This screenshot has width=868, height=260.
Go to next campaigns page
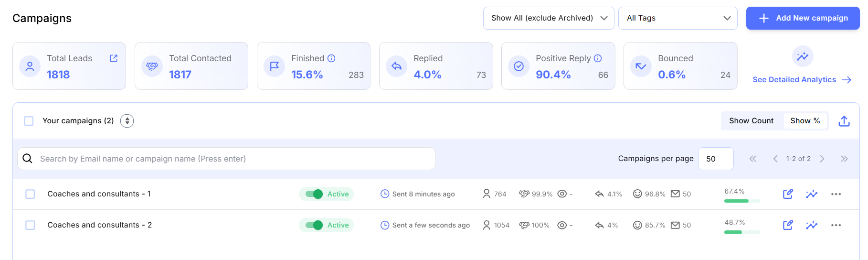coord(822,159)
